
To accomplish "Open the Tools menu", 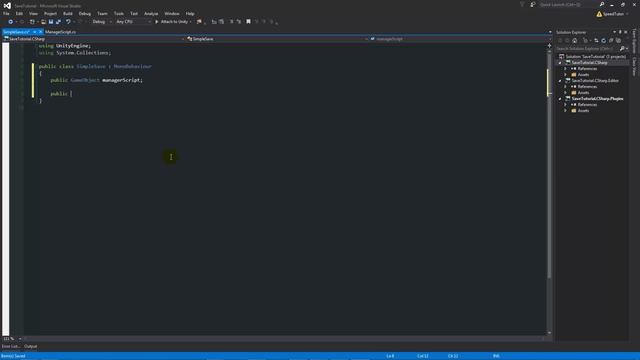I will (119, 13).
